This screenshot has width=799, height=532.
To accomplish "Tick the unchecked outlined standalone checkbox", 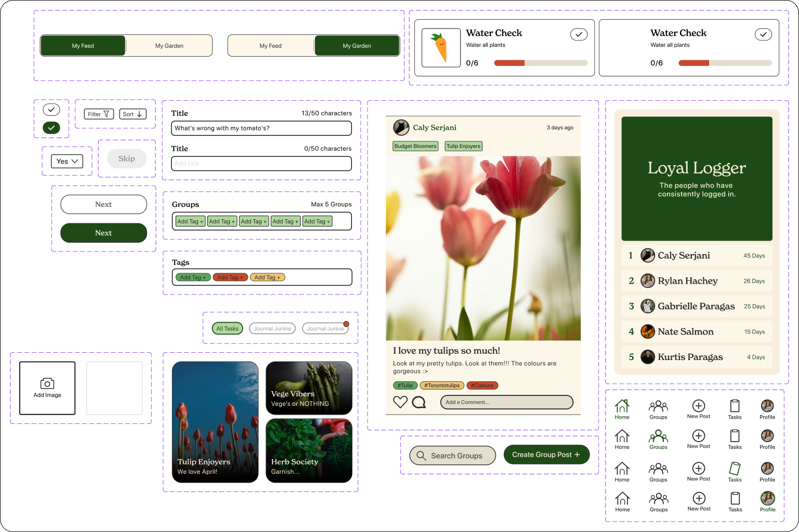I will coord(51,110).
